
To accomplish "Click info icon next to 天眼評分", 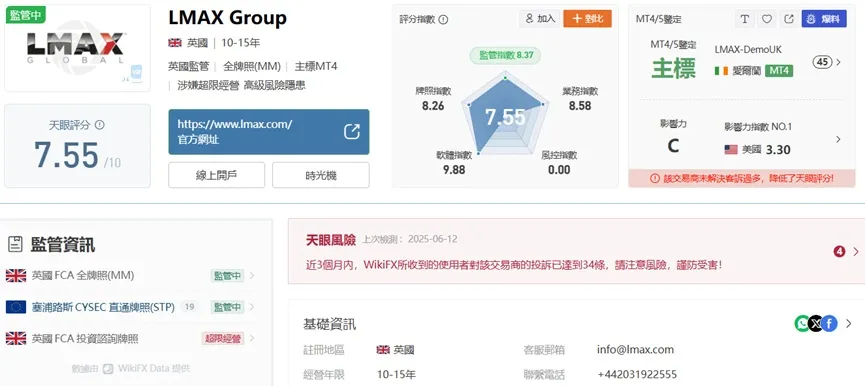I will 99,125.
